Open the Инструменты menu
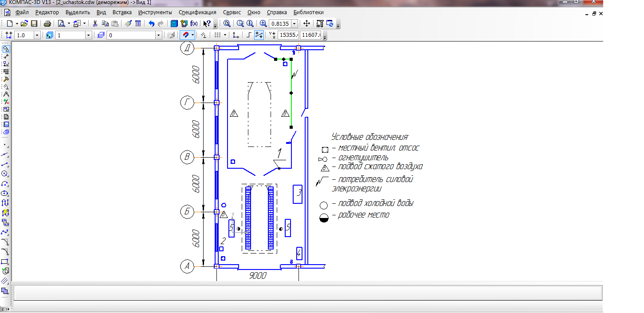644x313 pixels. tap(155, 12)
